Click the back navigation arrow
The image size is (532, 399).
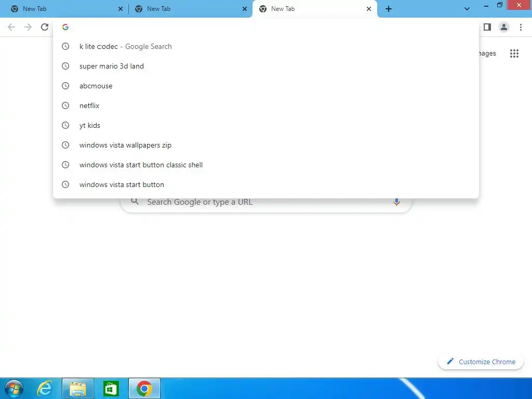point(11,27)
